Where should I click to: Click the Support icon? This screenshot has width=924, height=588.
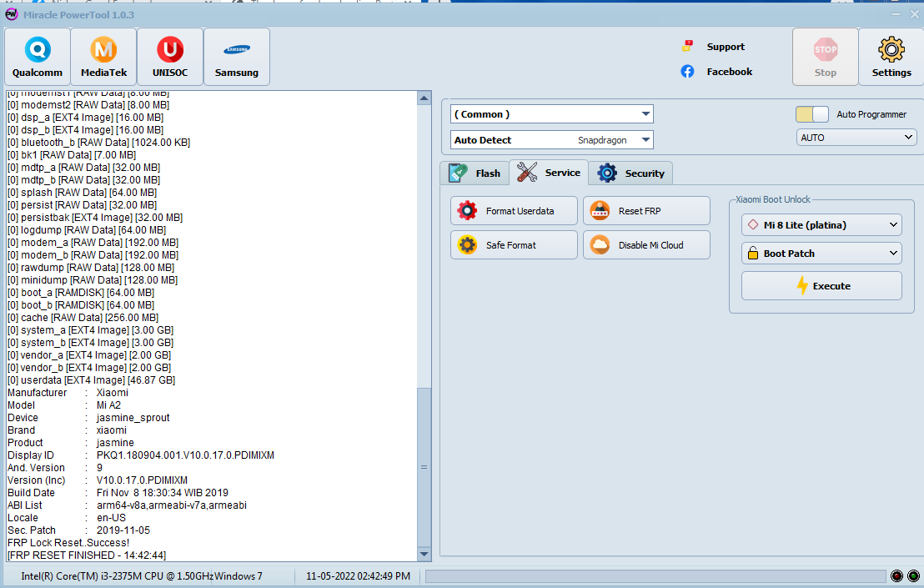pyautogui.click(x=687, y=46)
